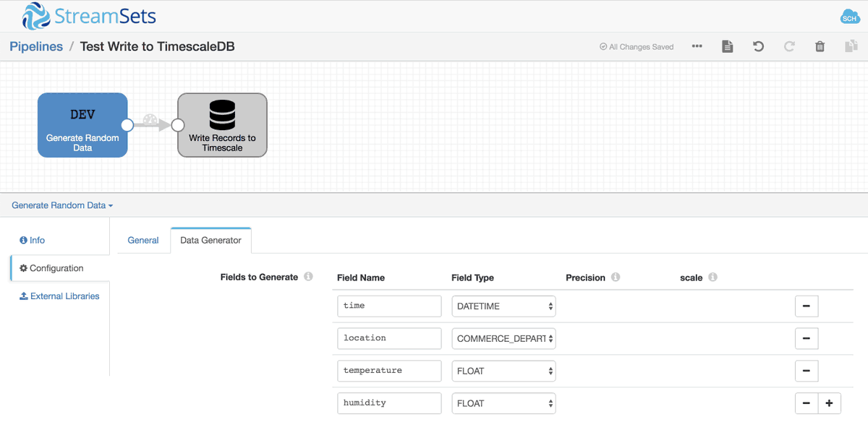
Task: Delete the selected stage with trash icon
Action: (820, 46)
